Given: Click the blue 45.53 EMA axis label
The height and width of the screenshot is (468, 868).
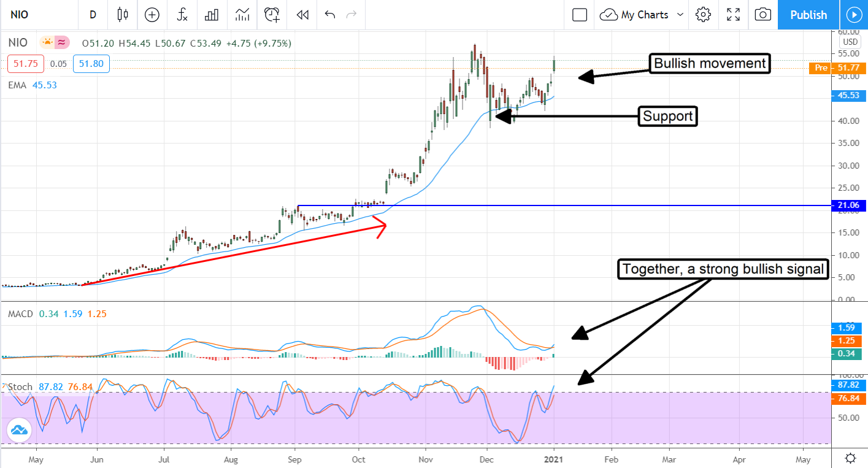Looking at the screenshot, I should pos(849,95).
